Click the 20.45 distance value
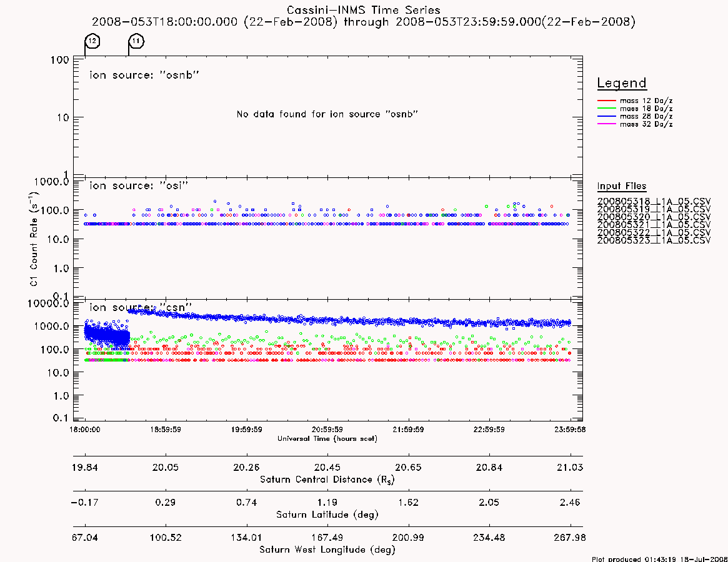The height and width of the screenshot is (562, 728). tap(327, 467)
